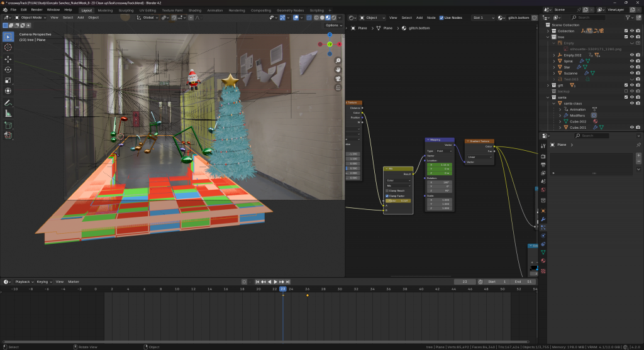Toggle visibility of the santa collection

(x=631, y=97)
